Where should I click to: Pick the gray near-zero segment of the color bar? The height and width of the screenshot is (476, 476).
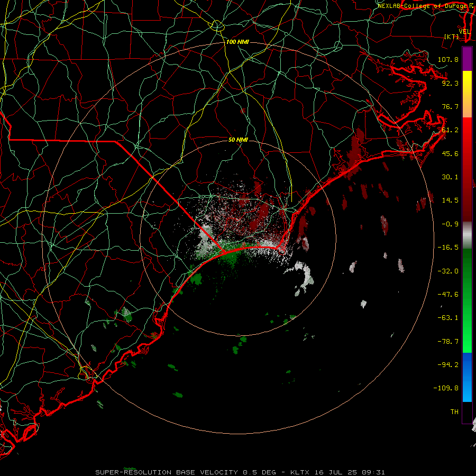click(467, 235)
